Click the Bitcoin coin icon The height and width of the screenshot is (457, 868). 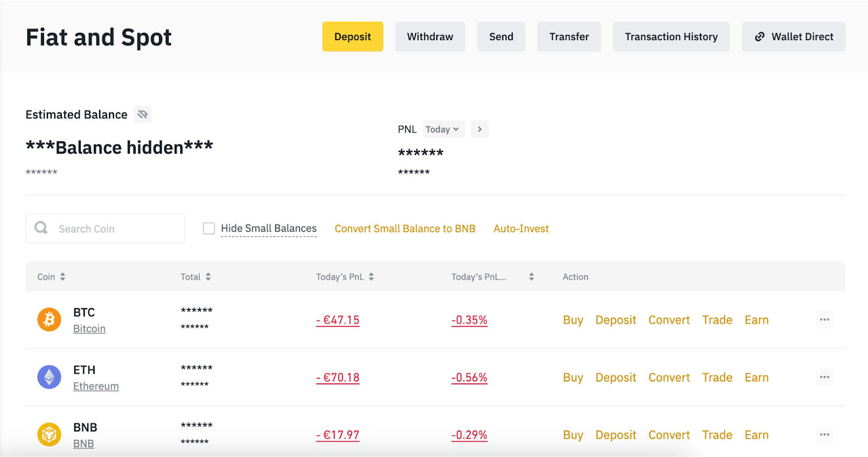(x=49, y=320)
